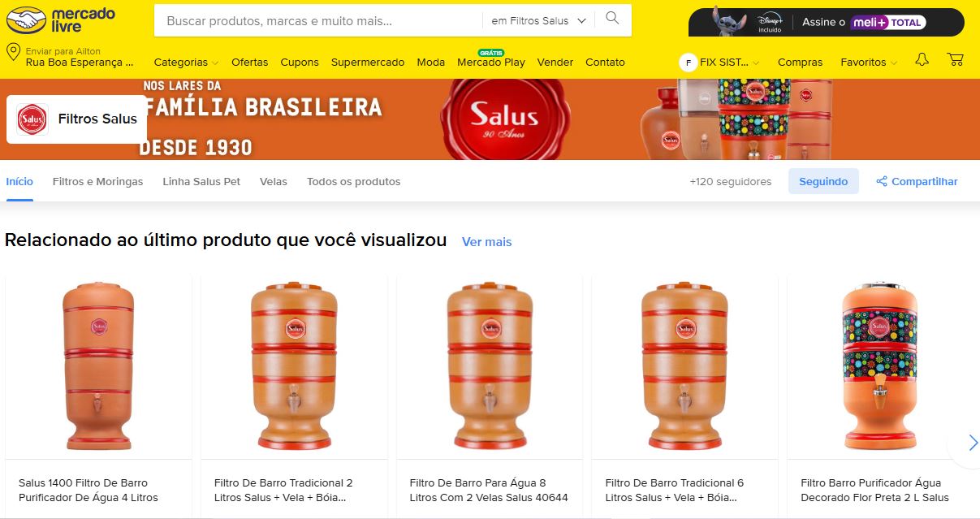Open the Todos os produtos tab
Image resolution: width=980 pixels, height=519 pixels.
pyautogui.click(x=353, y=182)
